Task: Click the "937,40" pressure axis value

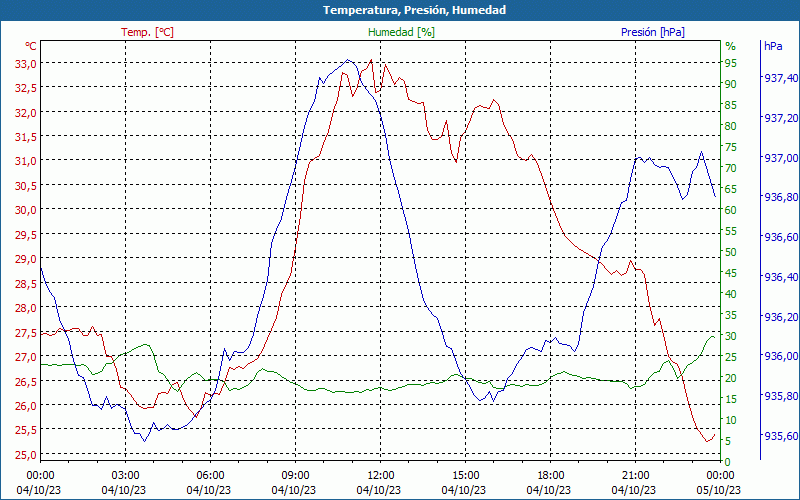Action: 780,78
